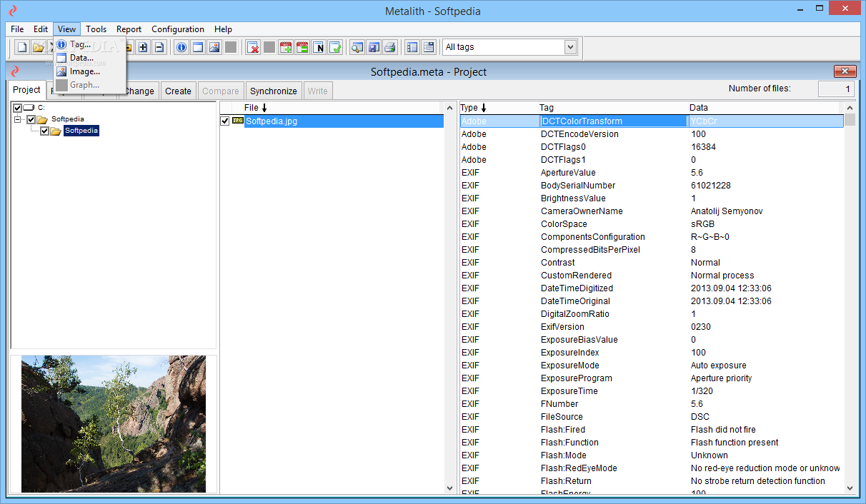Click the red icon of Softpedia.meta window
This screenshot has height=504, width=866.
(16, 71)
